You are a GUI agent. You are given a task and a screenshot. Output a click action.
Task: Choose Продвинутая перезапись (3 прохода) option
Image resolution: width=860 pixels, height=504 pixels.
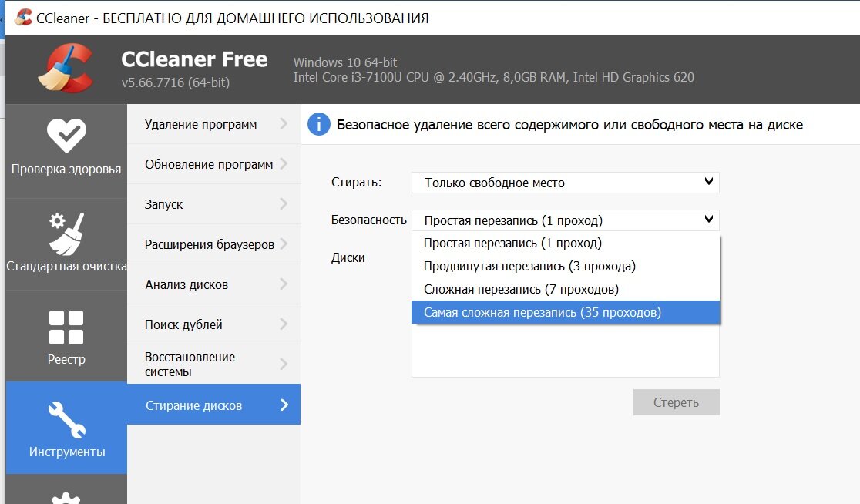566,266
